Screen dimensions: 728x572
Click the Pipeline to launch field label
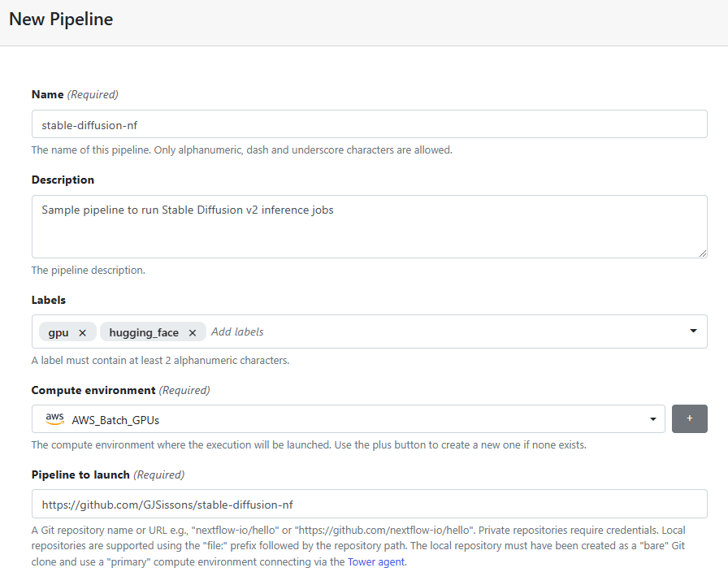80,475
